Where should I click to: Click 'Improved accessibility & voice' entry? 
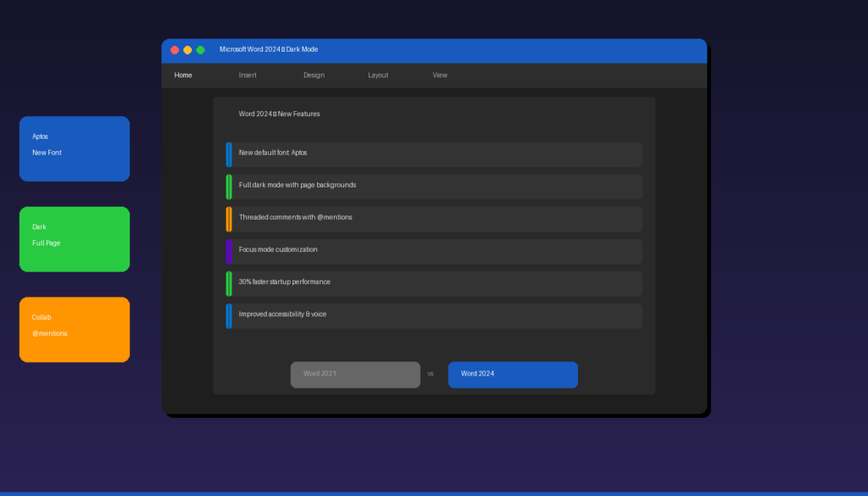[434, 315]
